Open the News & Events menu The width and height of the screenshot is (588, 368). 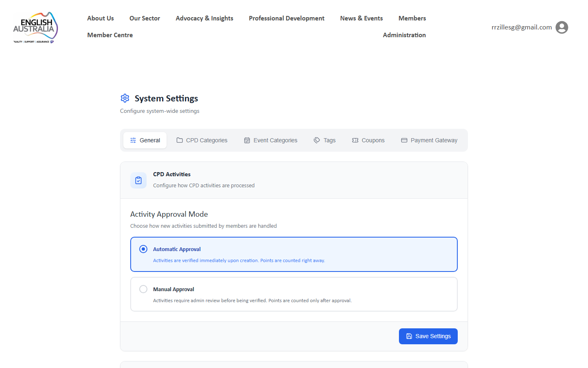361,18
